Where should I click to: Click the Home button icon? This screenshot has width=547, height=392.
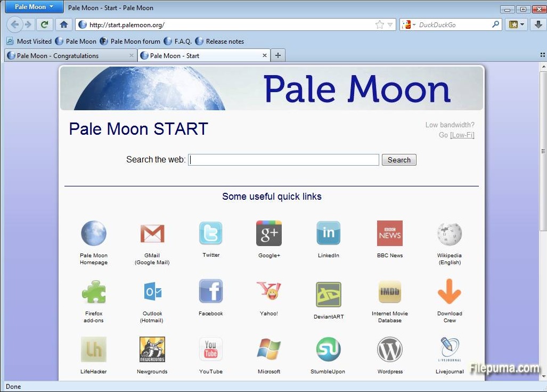pyautogui.click(x=64, y=24)
